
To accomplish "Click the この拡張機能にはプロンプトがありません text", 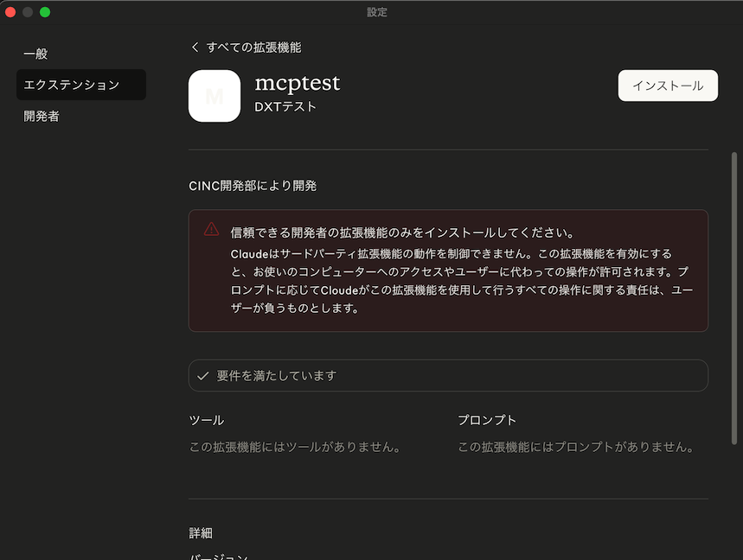I will coord(576,447).
